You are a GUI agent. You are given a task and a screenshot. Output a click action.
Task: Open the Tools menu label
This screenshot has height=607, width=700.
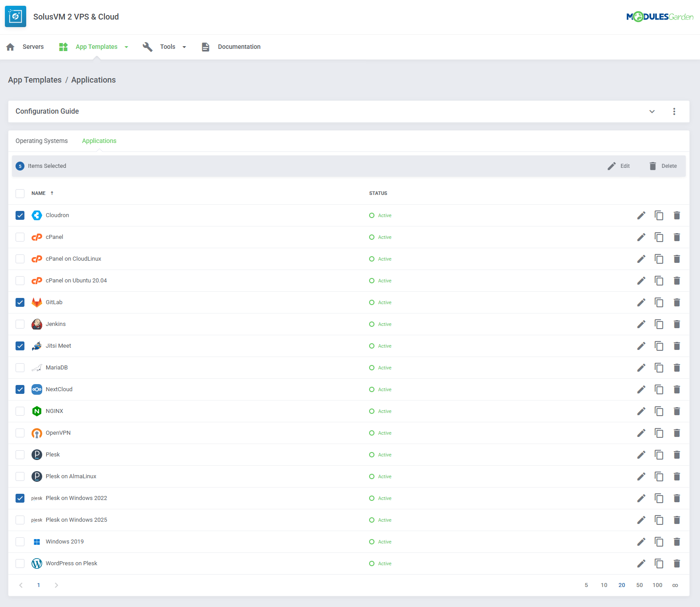[x=167, y=47]
